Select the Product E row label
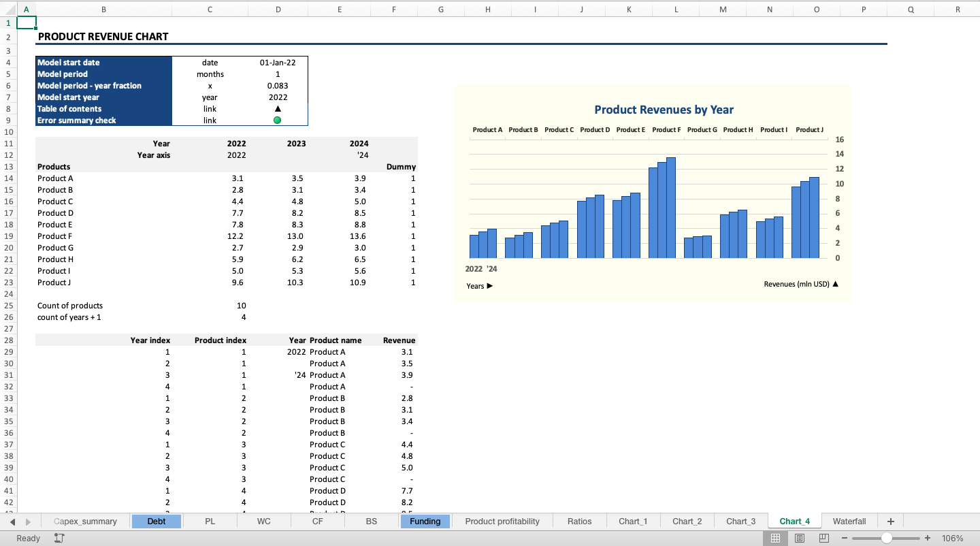 (103, 225)
